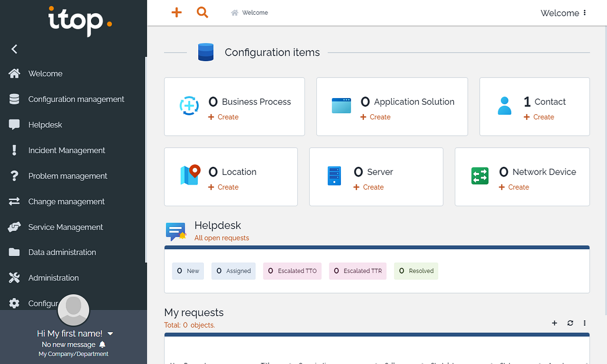Viewport: 607px width, 364px height.
Task: Refresh the My requests list
Action: (570, 323)
